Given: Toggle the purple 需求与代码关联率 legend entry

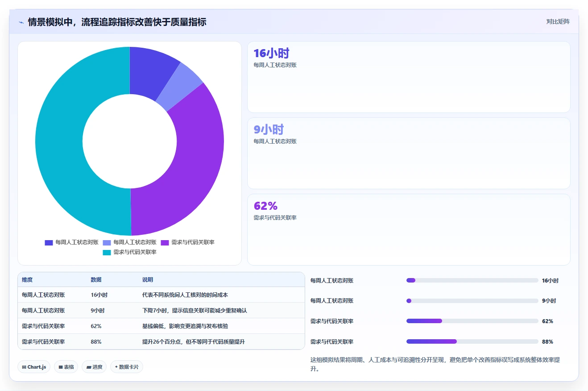Looking at the screenshot, I should [x=187, y=242].
